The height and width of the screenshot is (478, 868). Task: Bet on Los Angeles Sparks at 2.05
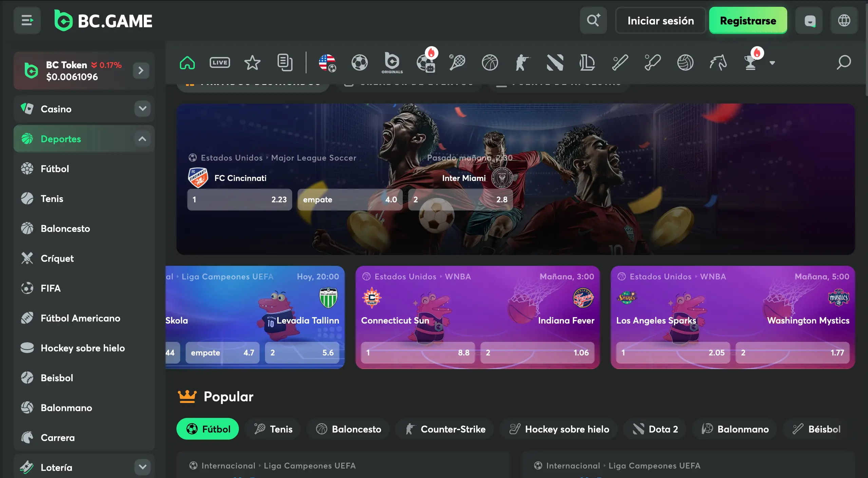point(673,353)
